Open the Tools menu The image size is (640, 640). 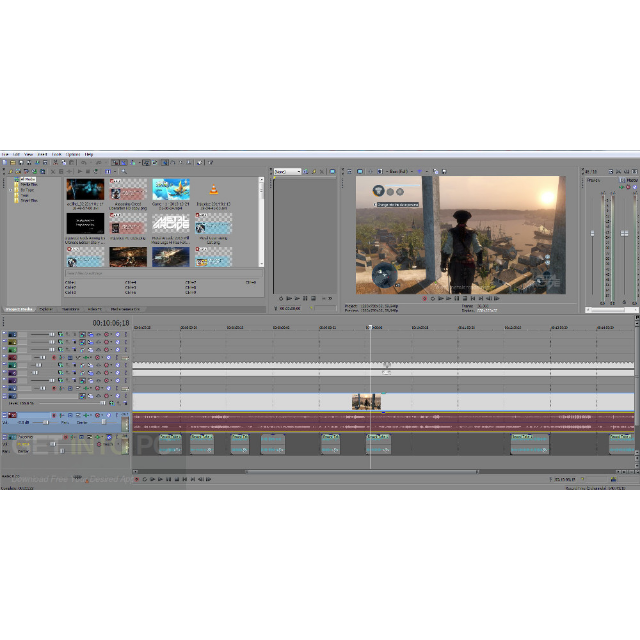click(57, 155)
